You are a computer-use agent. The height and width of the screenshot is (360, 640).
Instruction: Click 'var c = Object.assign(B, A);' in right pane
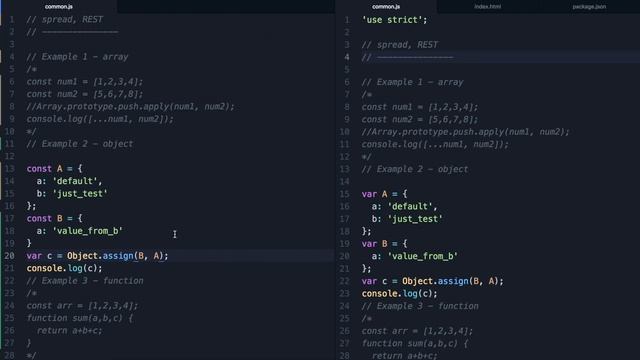click(432, 281)
